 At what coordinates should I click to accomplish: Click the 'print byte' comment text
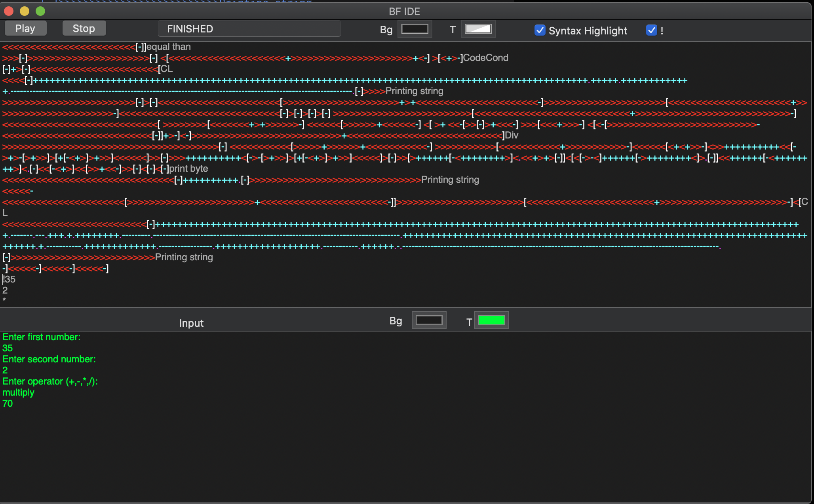tap(188, 169)
